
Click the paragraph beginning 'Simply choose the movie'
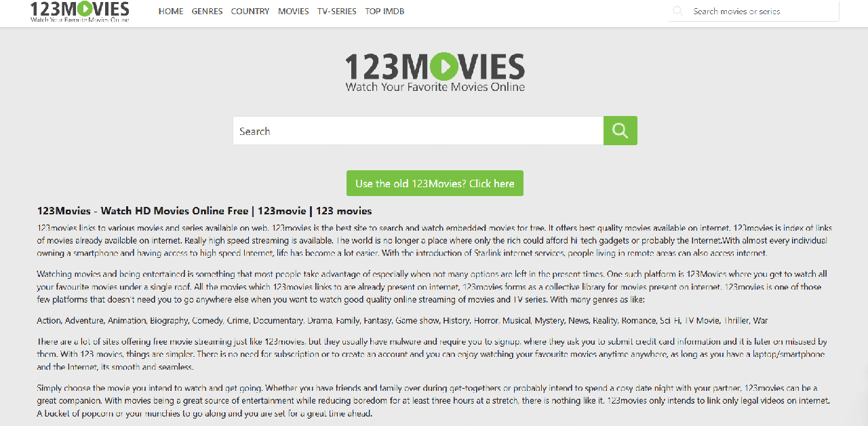(434, 400)
